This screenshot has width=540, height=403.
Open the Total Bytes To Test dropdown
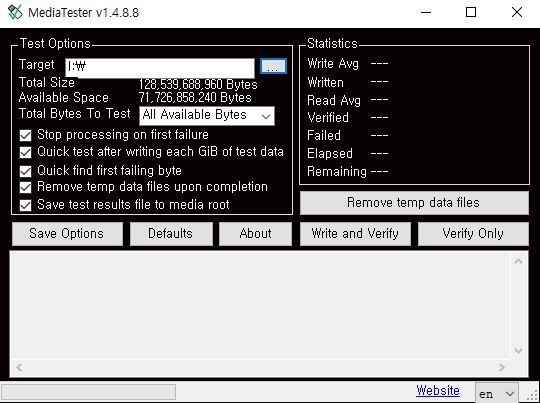click(x=207, y=116)
